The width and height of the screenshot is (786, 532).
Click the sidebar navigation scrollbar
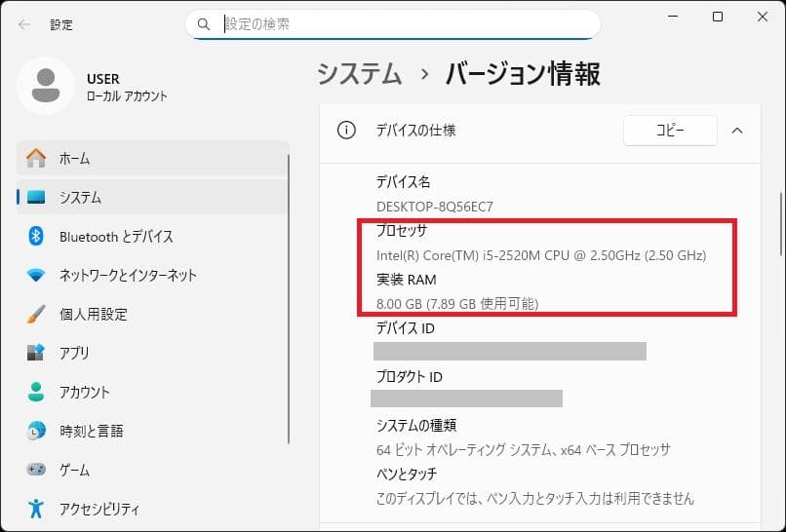coord(289,298)
